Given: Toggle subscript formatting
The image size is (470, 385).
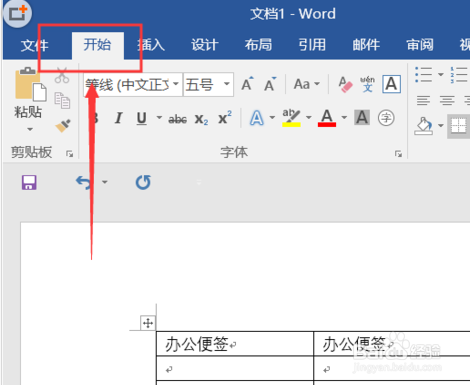Looking at the screenshot, I should click(201, 119).
